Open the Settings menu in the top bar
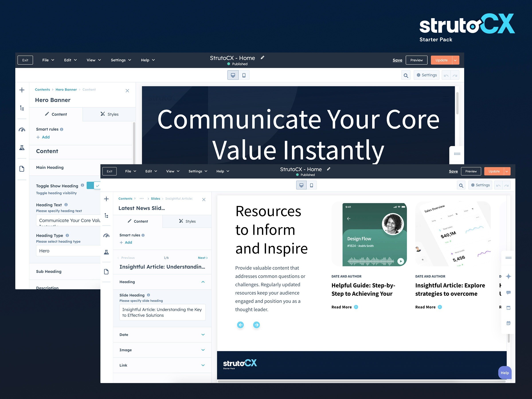 (196, 171)
